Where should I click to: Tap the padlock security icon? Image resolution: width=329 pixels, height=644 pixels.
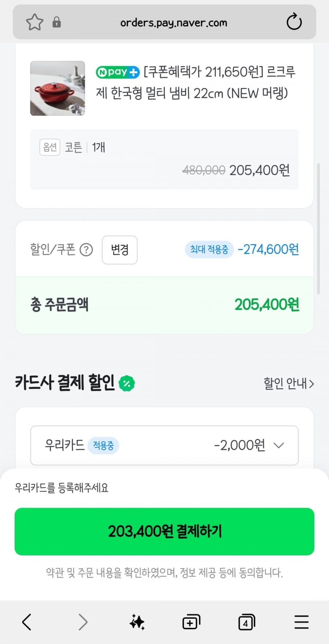pos(56,22)
